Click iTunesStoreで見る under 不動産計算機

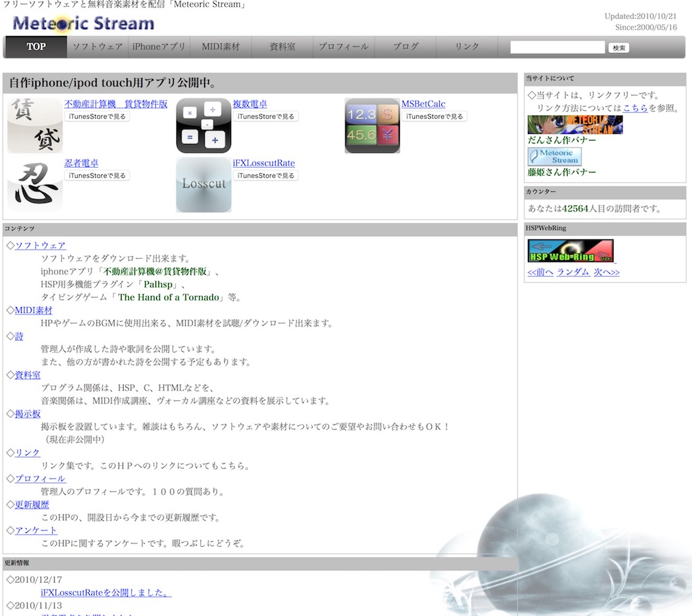coord(97,116)
